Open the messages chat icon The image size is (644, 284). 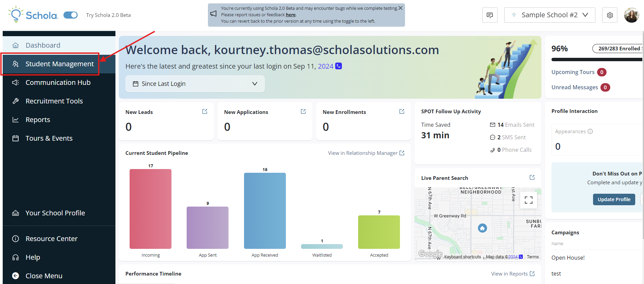tap(490, 15)
